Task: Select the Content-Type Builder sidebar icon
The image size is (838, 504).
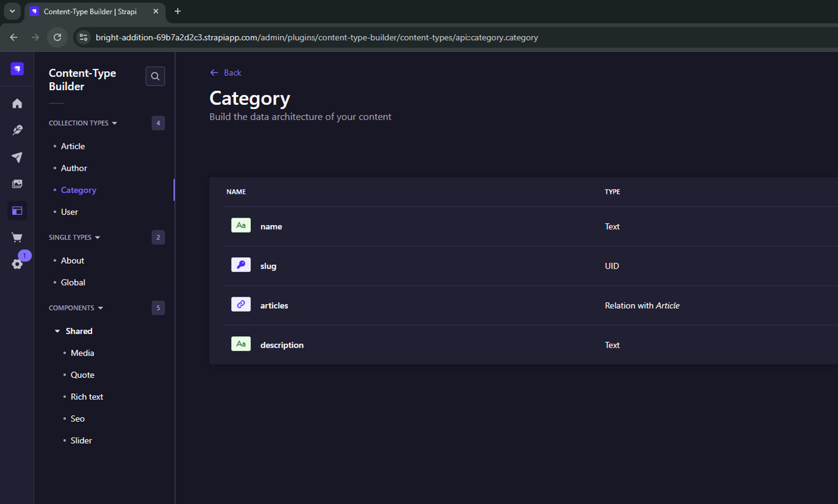Action: coord(17,211)
